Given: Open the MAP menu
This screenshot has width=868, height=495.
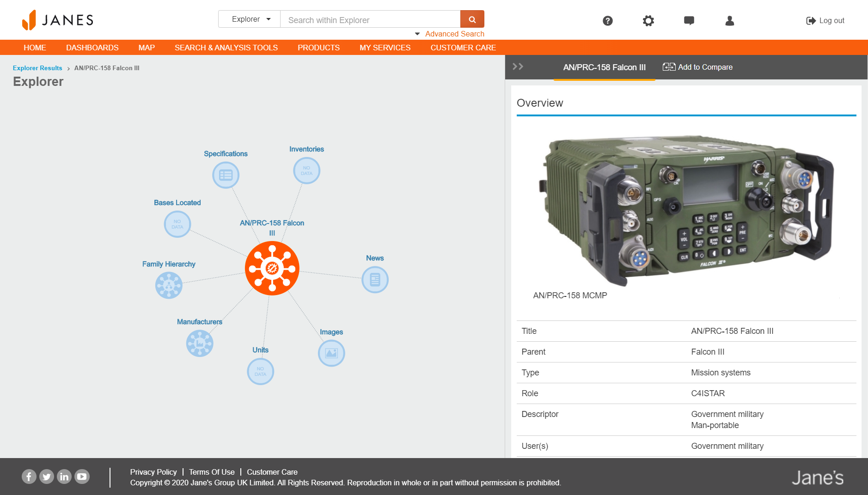Looking at the screenshot, I should 147,48.
